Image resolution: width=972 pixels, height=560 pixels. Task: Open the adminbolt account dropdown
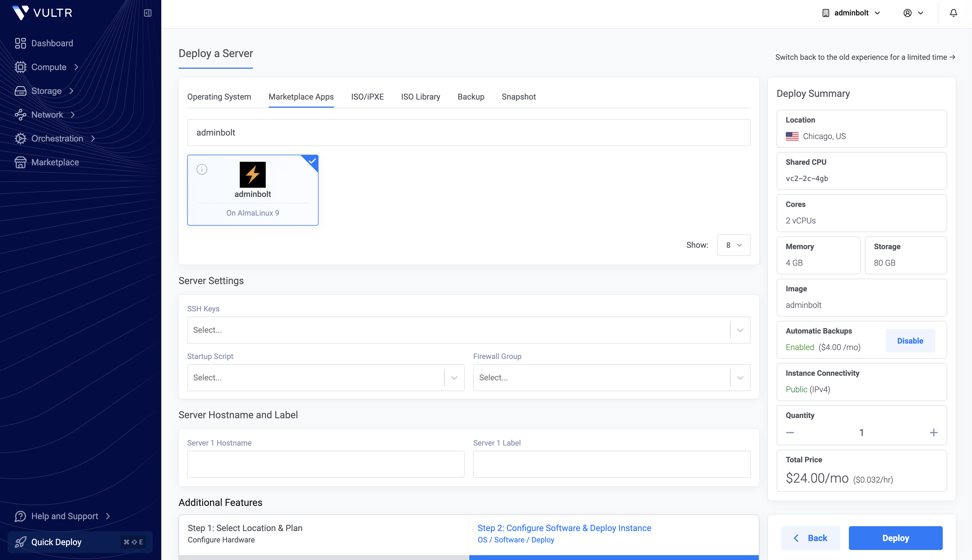[851, 13]
